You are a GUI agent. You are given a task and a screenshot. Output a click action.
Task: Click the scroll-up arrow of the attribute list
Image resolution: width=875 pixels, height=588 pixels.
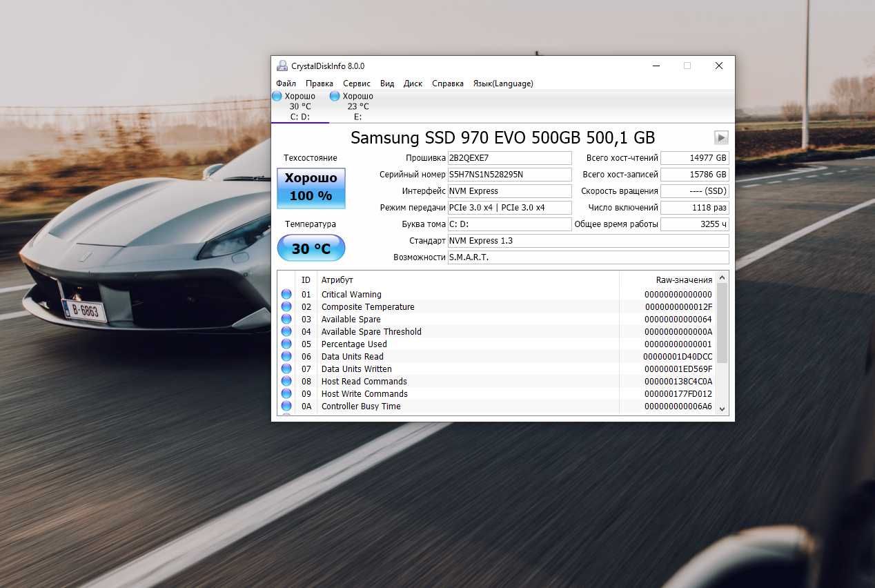click(722, 277)
